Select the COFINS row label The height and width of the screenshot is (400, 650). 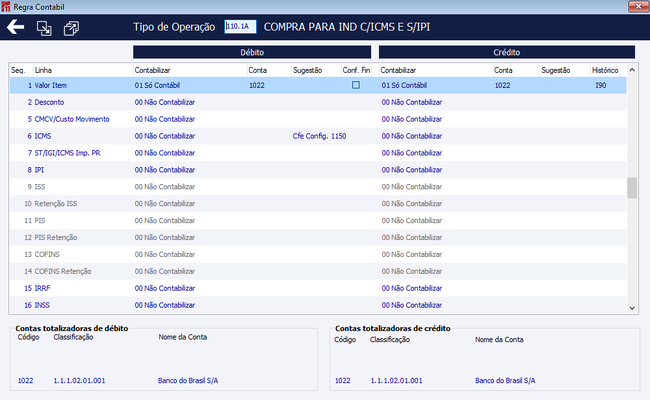(x=47, y=255)
